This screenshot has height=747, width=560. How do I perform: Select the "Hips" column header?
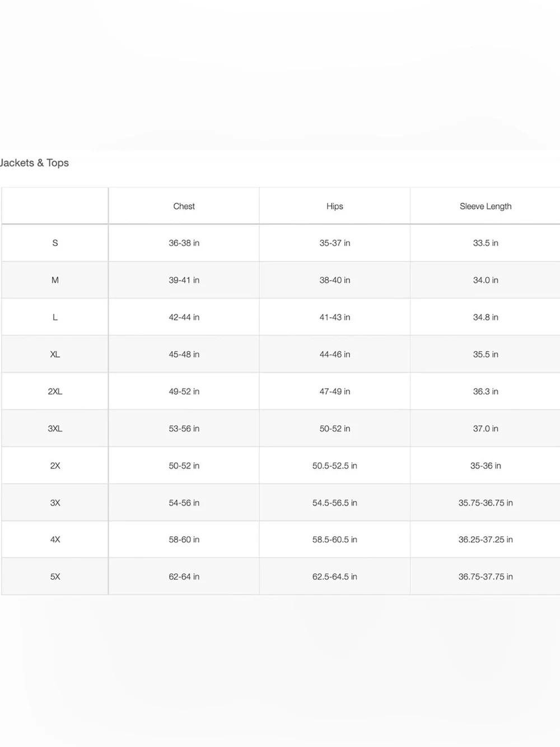click(x=334, y=206)
